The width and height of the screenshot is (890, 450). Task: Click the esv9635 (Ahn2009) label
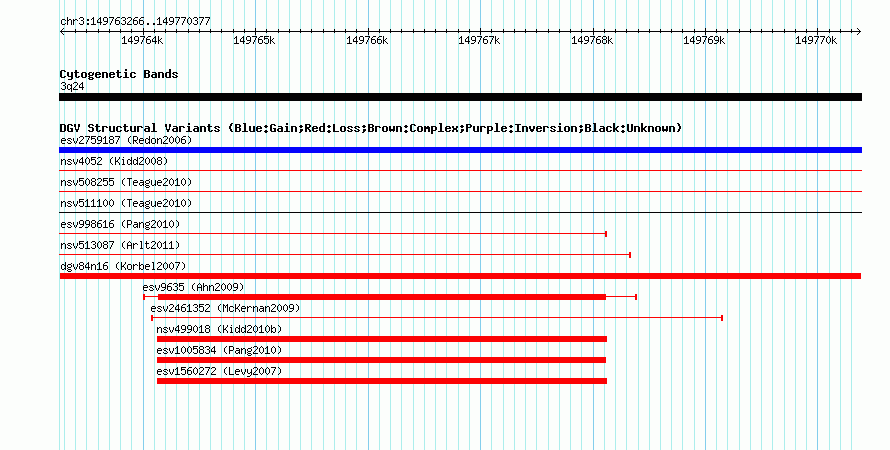193,287
